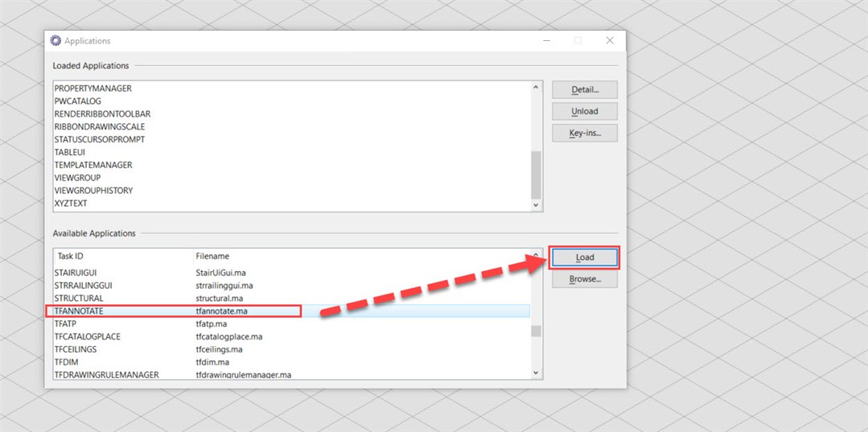
Task: Click Loaded Applications scrollbar up arrow
Action: click(x=536, y=87)
